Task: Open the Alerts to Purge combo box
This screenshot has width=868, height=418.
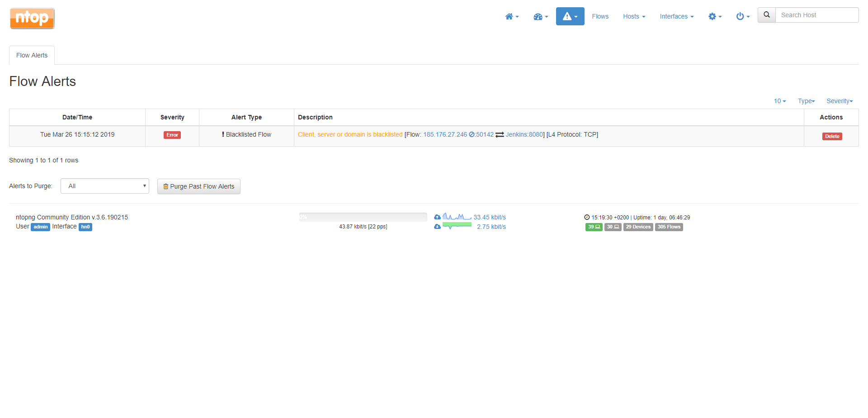Action: 105,186
